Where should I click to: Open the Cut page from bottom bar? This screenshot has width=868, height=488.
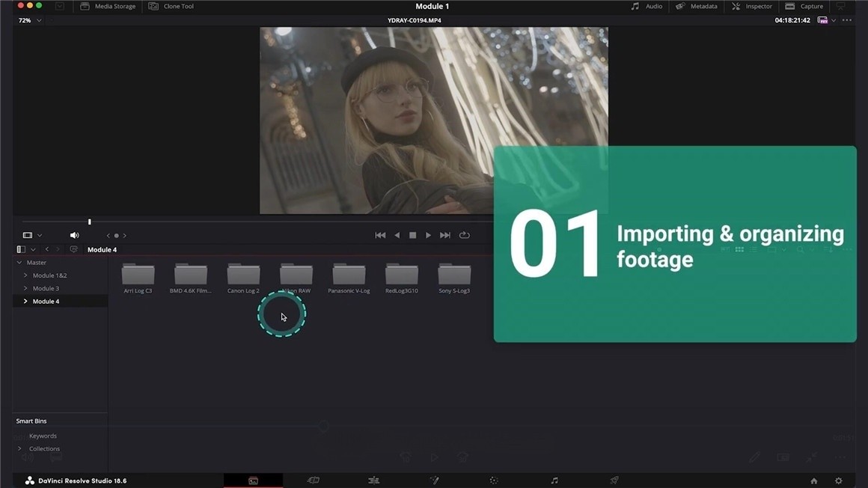(314, 481)
